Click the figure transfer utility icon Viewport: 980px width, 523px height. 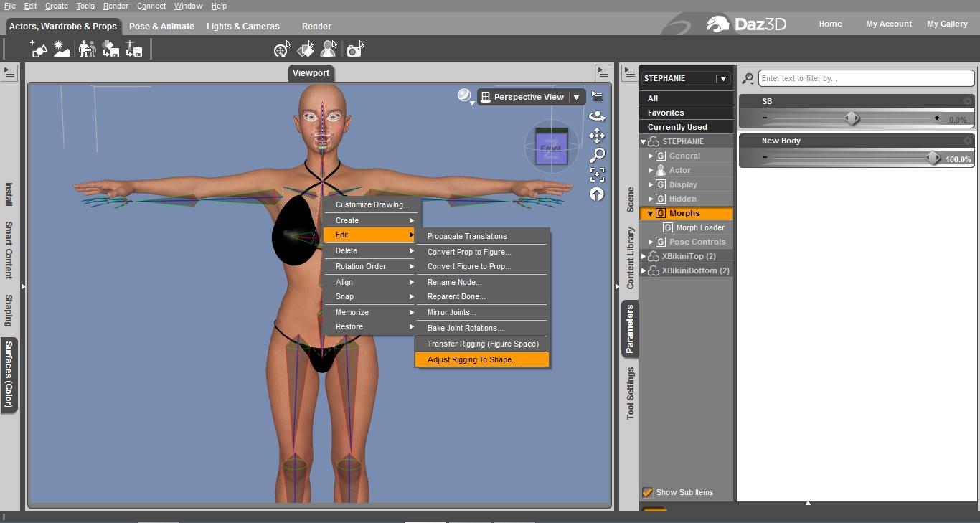[x=87, y=49]
